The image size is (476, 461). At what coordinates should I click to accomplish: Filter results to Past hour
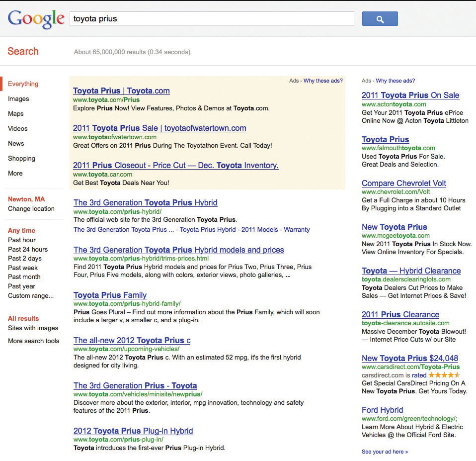[x=22, y=240]
